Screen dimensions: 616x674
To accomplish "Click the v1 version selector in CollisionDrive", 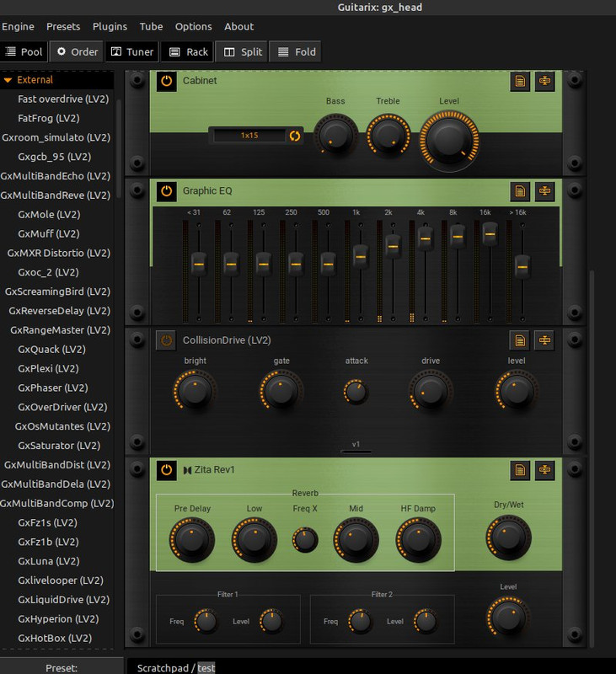I will 356,447.
